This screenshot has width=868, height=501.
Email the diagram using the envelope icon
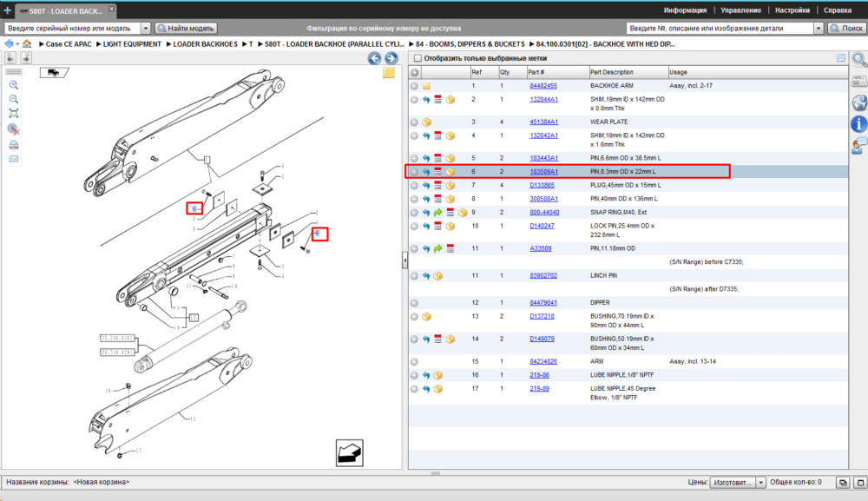[x=14, y=159]
